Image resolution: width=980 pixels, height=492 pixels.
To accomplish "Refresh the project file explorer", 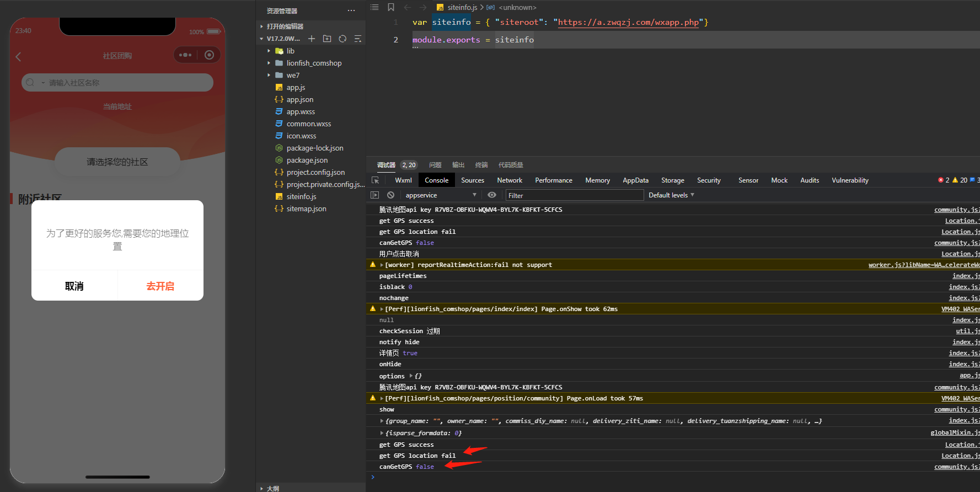I will [x=342, y=39].
